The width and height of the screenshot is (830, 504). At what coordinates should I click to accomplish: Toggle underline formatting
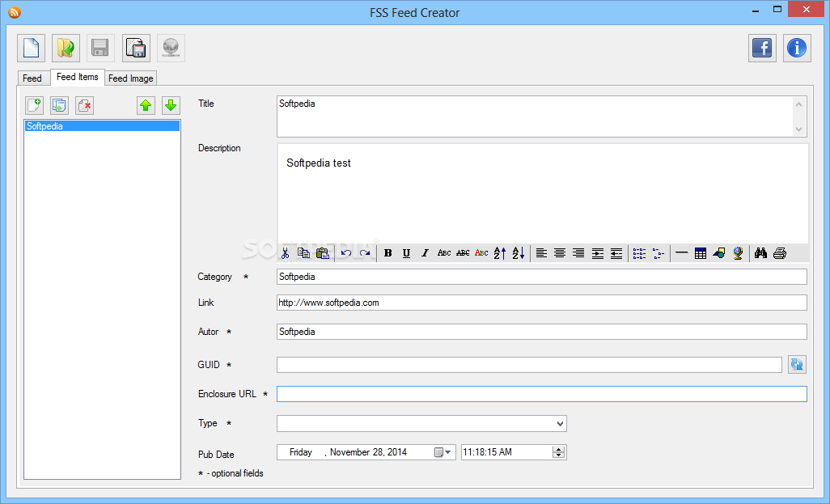point(407,253)
